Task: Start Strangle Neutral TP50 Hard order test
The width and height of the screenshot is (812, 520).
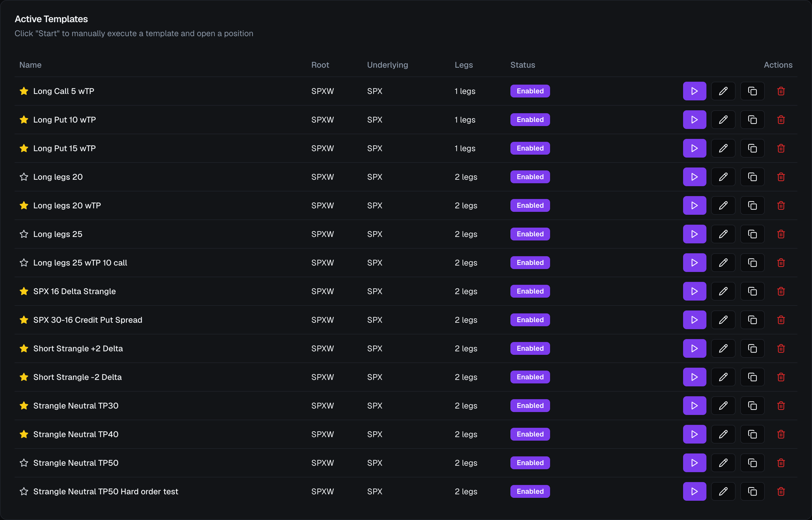Action: click(694, 491)
